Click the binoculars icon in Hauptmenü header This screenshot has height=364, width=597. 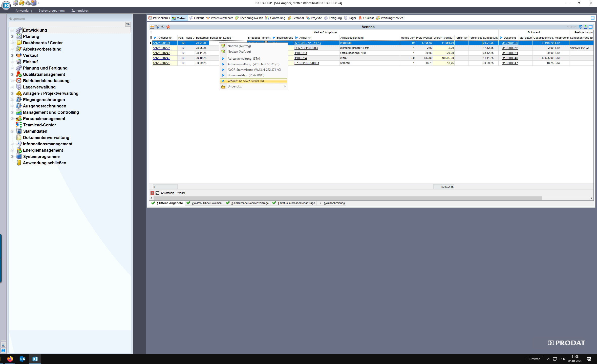[x=128, y=24]
